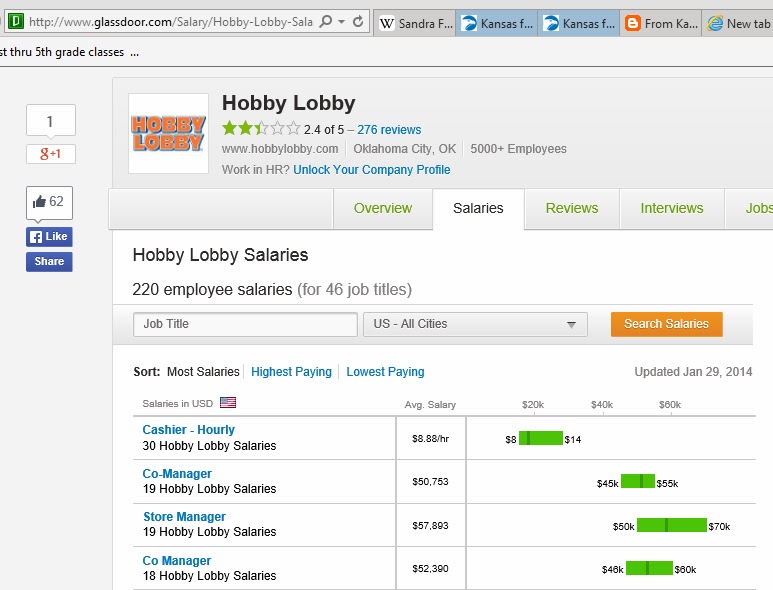This screenshot has width=773, height=590.
Task: Sort by Lowest Paying
Action: pos(385,372)
